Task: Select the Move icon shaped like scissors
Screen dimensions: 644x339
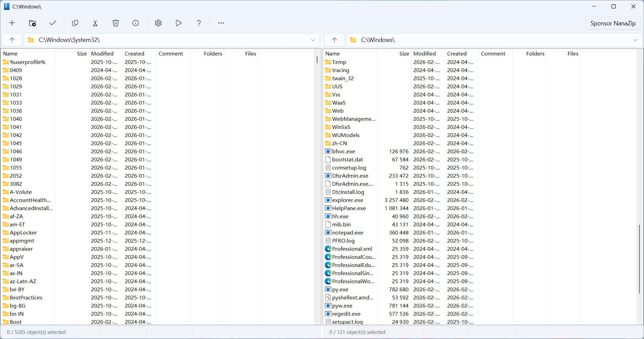Action: [95, 23]
